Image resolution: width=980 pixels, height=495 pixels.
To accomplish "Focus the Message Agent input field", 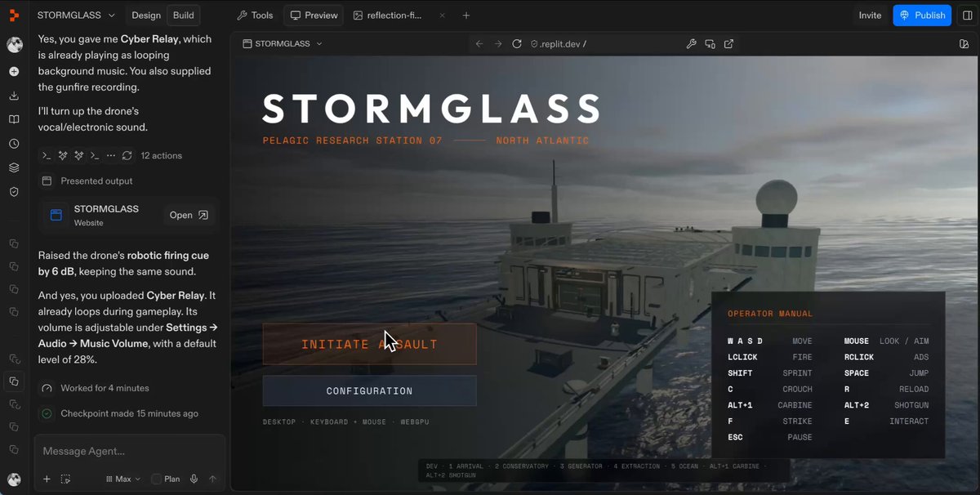I will click(x=129, y=451).
